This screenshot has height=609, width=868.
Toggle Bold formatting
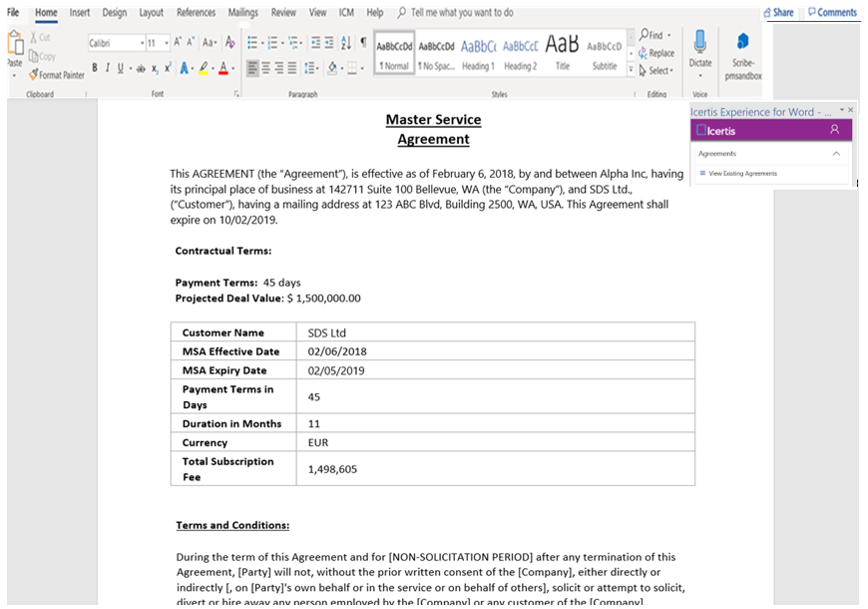pyautogui.click(x=95, y=68)
